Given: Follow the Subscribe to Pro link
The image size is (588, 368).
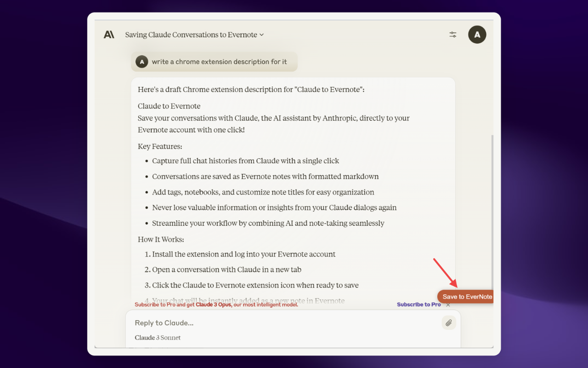Looking at the screenshot, I should pos(419,305).
